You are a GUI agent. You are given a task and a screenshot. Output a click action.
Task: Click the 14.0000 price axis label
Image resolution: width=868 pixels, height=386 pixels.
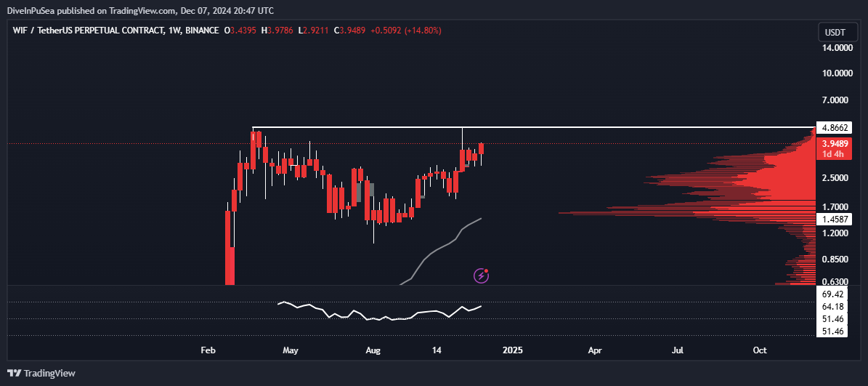point(837,48)
